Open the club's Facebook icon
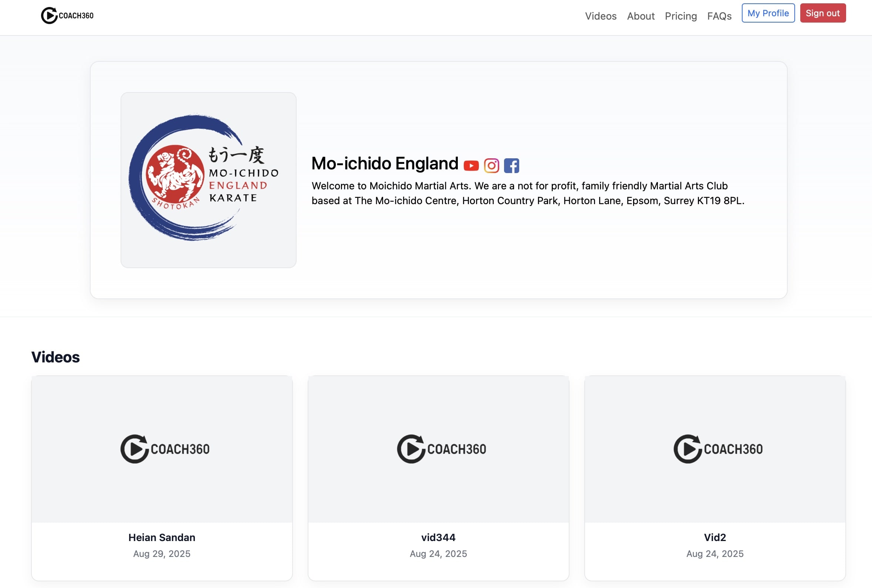 [511, 165]
